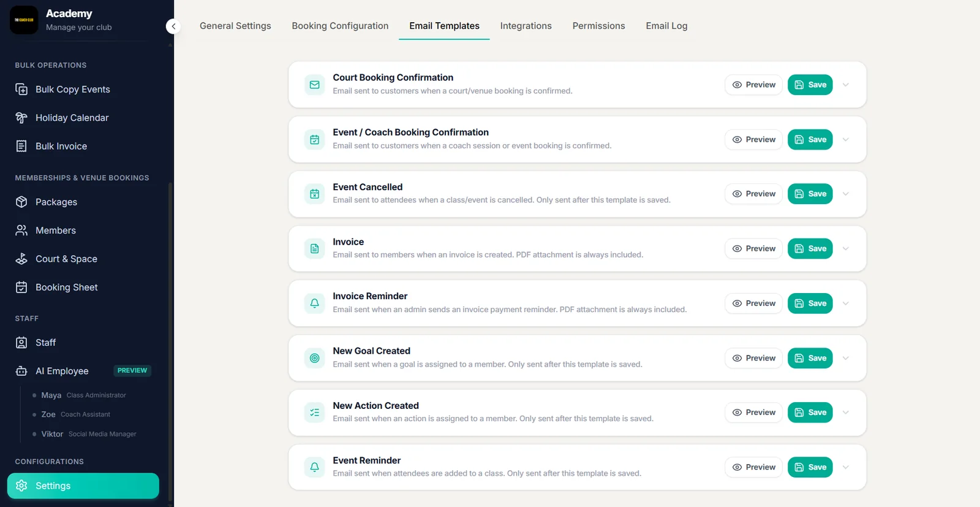
Task: Preview the New Goal Created email
Action: (753, 358)
